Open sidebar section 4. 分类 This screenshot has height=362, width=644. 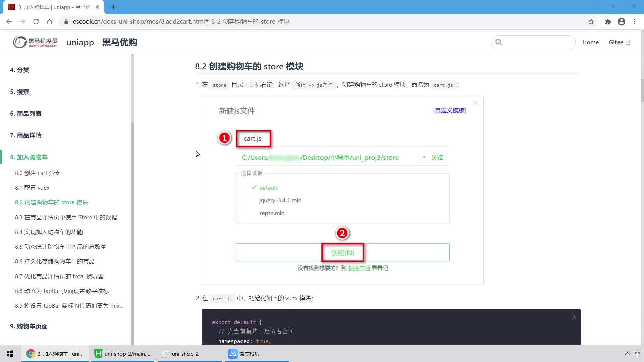(19, 70)
